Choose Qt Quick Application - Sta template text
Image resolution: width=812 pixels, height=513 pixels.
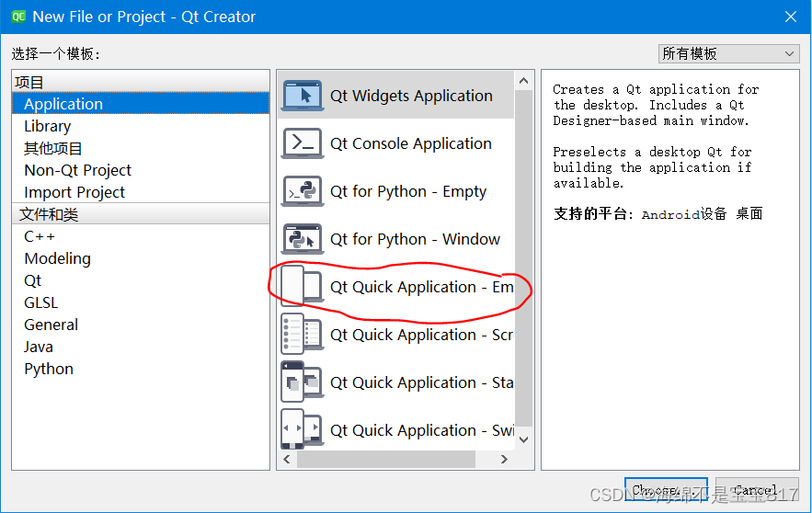tap(421, 382)
